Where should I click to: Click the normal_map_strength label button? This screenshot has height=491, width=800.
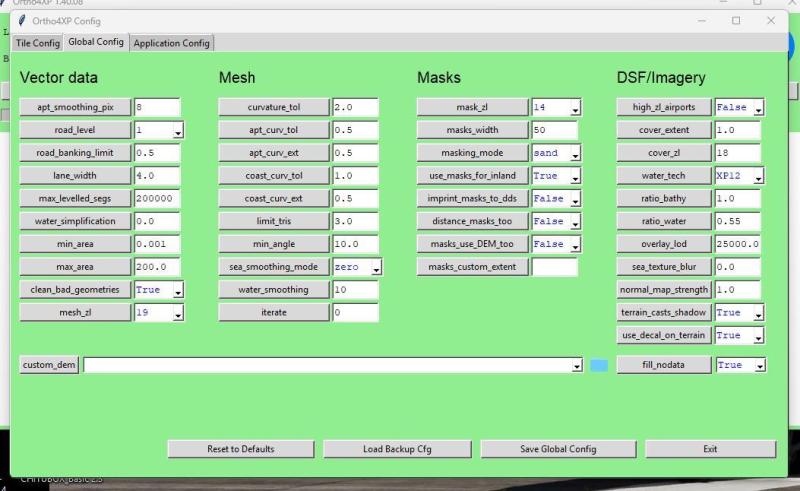pos(664,289)
